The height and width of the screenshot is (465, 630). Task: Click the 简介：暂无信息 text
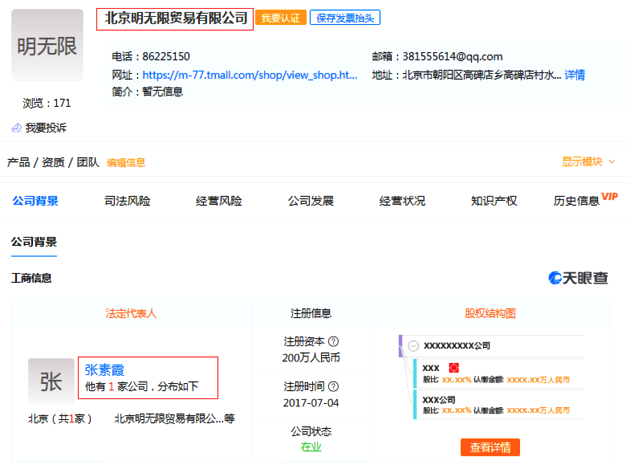(147, 92)
